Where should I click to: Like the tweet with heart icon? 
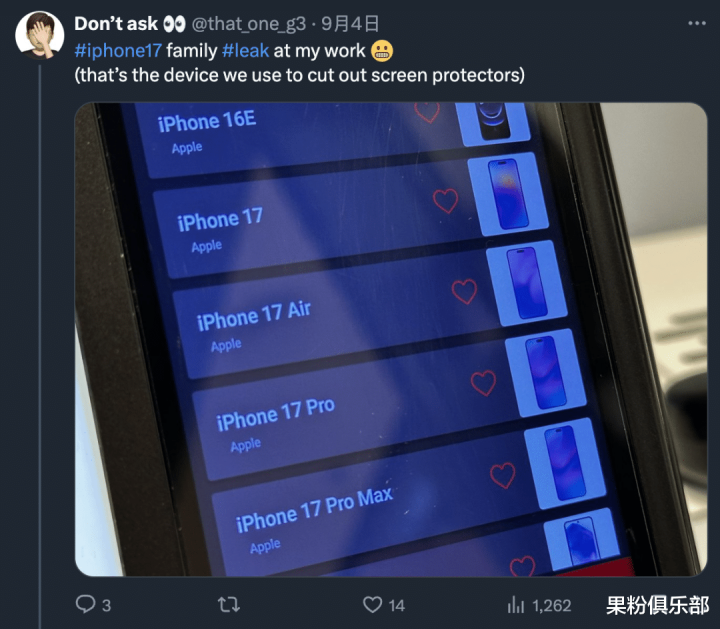click(x=372, y=605)
